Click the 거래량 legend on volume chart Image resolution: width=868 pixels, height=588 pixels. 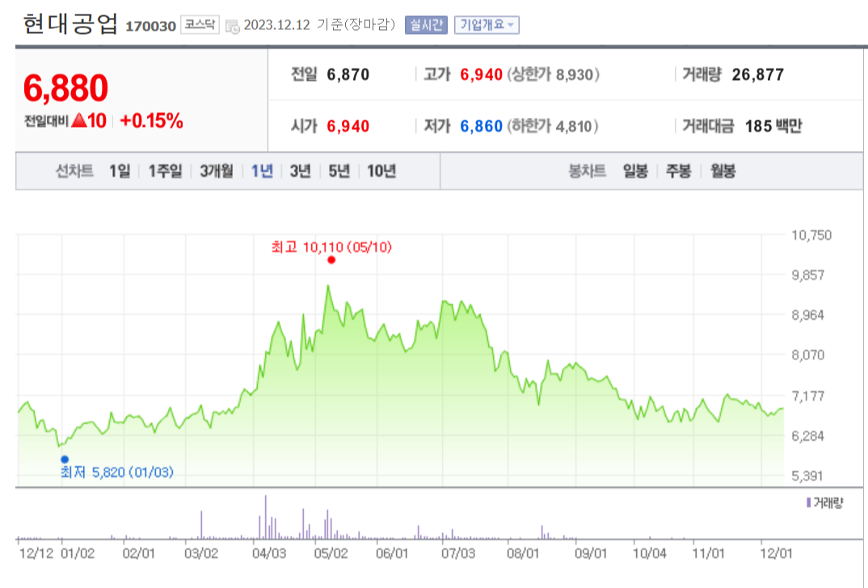tap(825, 503)
